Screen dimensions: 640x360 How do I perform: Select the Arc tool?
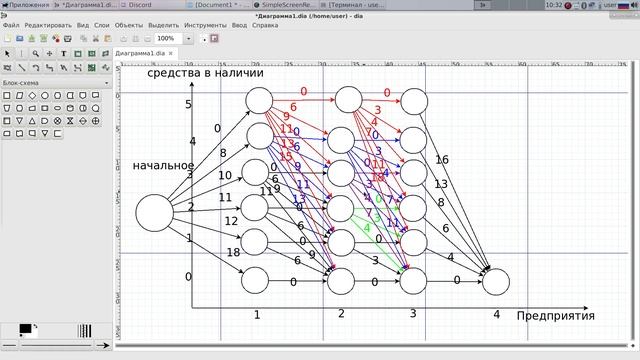36,67
